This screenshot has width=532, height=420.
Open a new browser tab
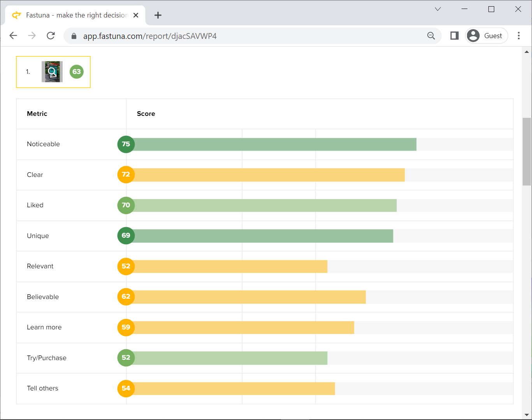pos(158,15)
